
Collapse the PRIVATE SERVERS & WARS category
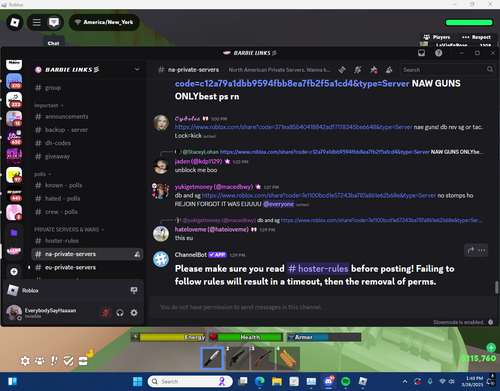(x=69, y=230)
